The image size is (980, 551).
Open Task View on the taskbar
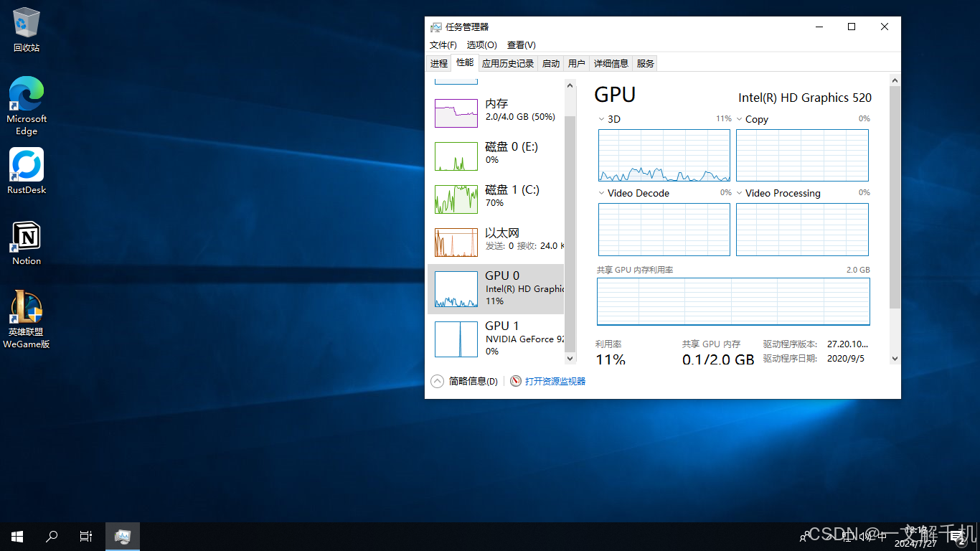(x=85, y=536)
